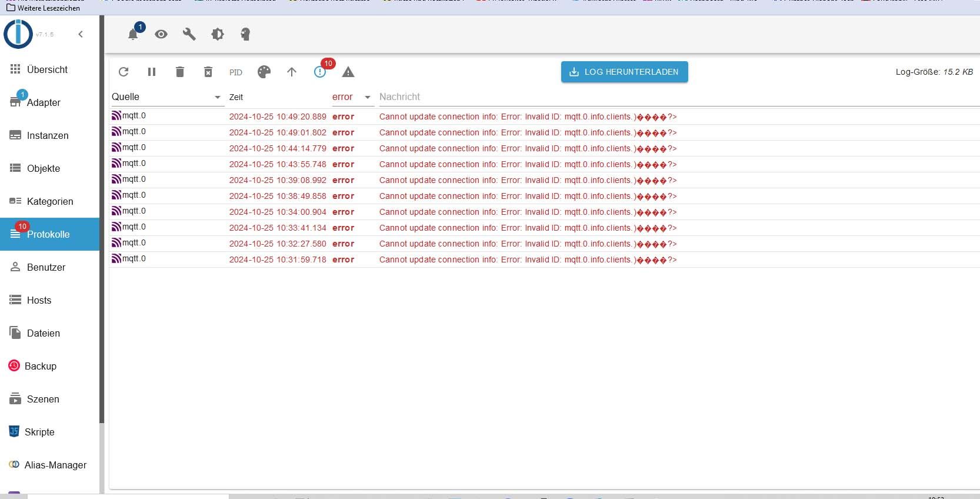Open system settings wrench icon
Image resolution: width=980 pixels, height=499 pixels.
click(x=189, y=34)
